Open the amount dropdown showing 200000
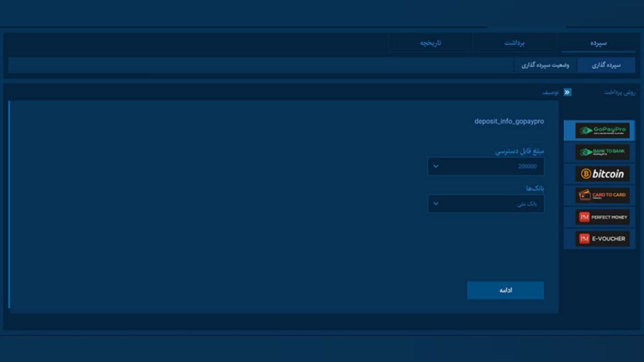Screen dimensions: 644x362 click(486, 167)
